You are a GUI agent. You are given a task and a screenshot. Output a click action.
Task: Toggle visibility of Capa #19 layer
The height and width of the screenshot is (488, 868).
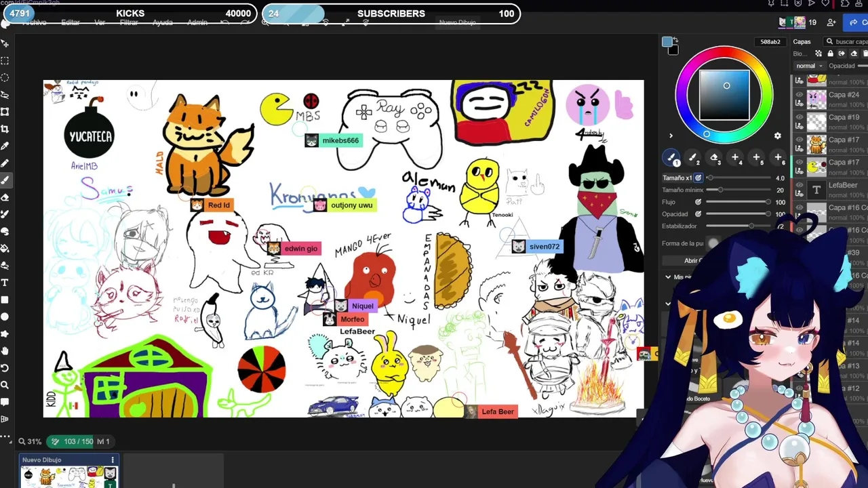(800, 117)
